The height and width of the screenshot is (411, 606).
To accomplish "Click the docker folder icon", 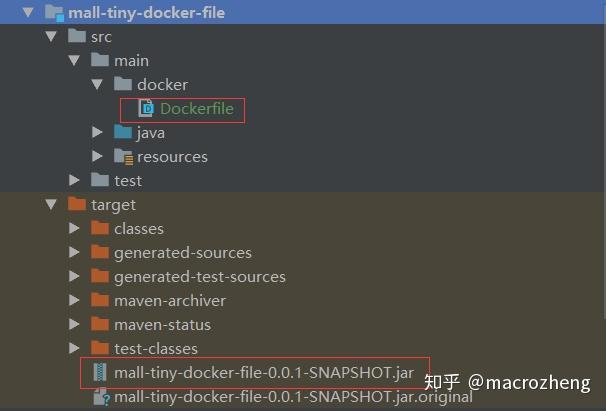I will tap(123, 84).
